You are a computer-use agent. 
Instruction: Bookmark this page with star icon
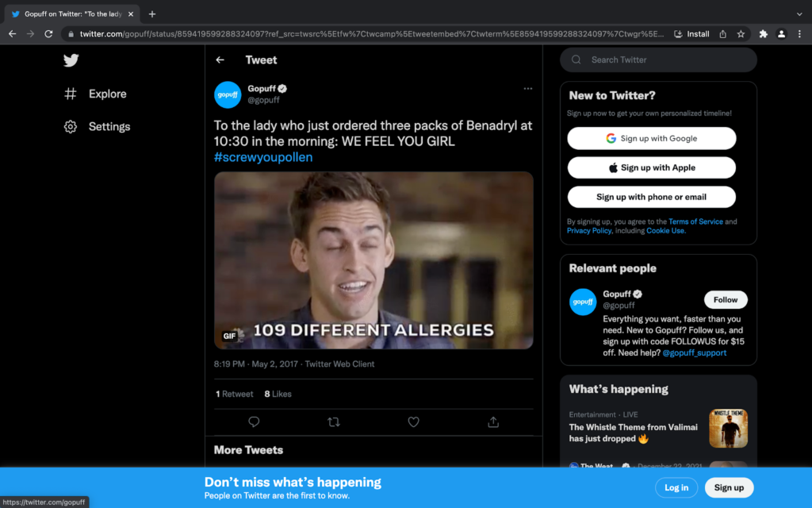741,34
